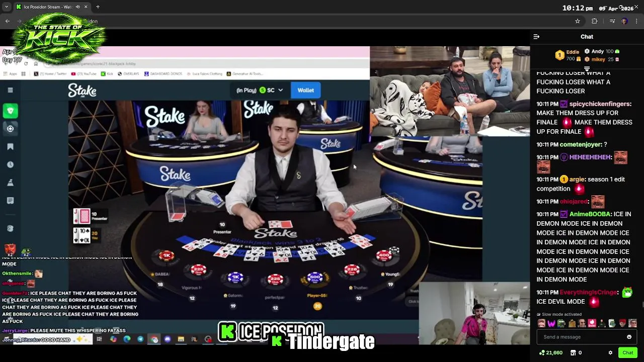Click the green Chat send button
The width and height of the screenshot is (644, 362).
click(627, 352)
